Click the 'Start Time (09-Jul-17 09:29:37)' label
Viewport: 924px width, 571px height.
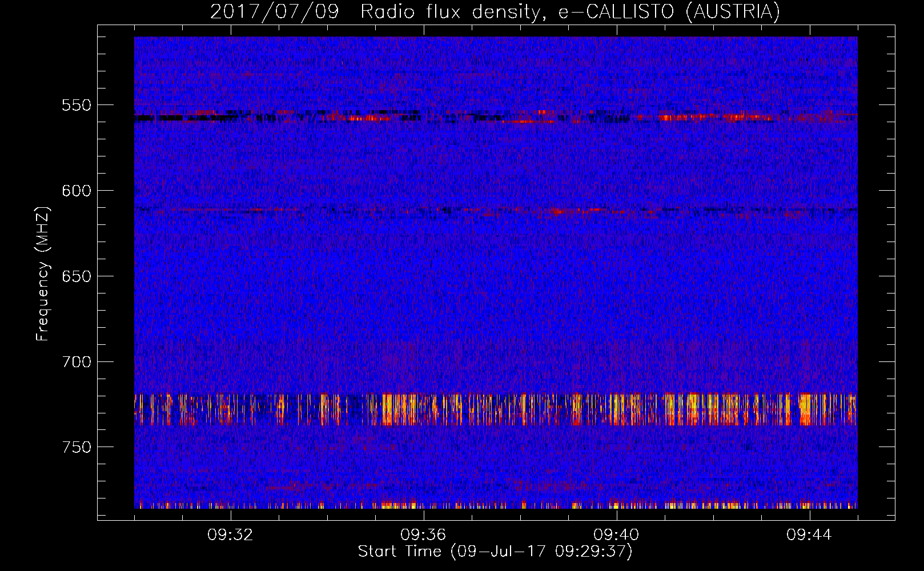[495, 552]
